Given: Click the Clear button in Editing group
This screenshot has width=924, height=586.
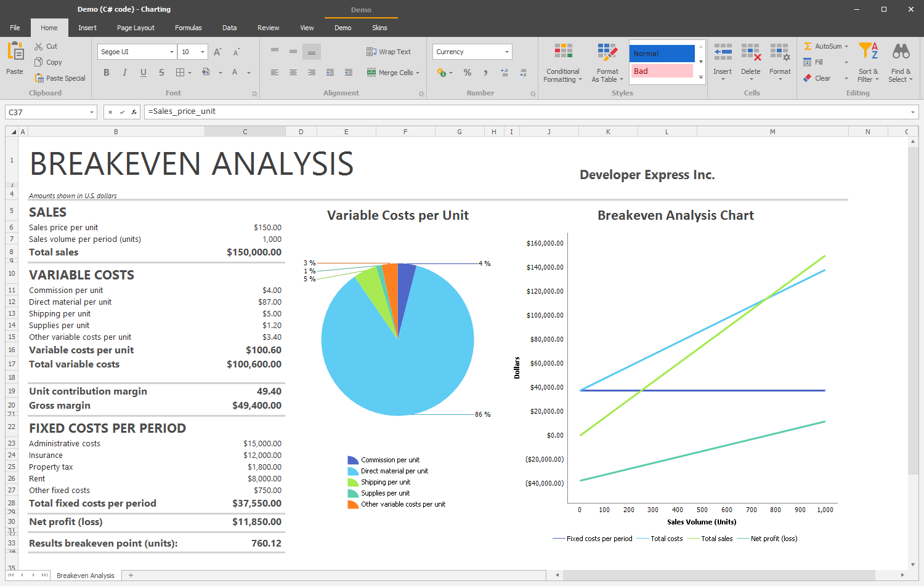Looking at the screenshot, I should (819, 78).
